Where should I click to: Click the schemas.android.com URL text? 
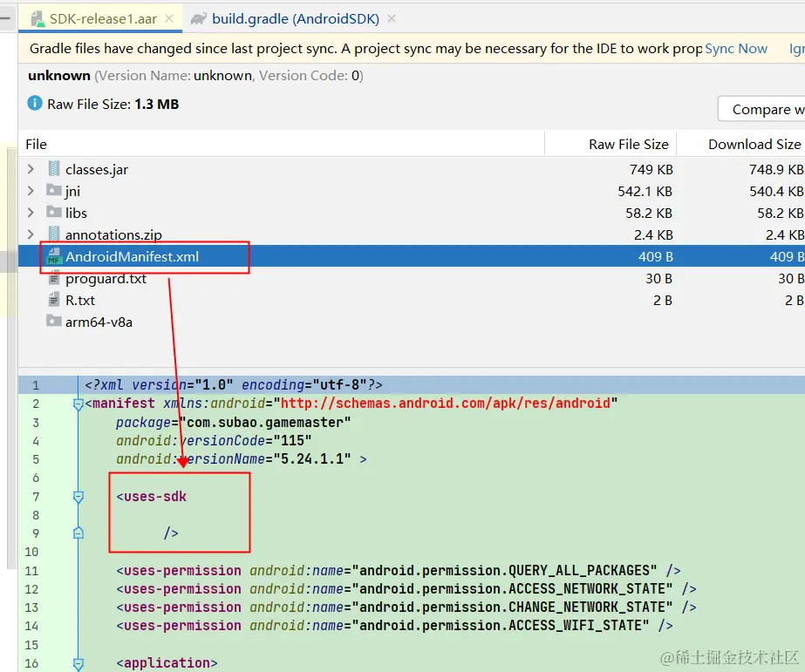coord(445,404)
